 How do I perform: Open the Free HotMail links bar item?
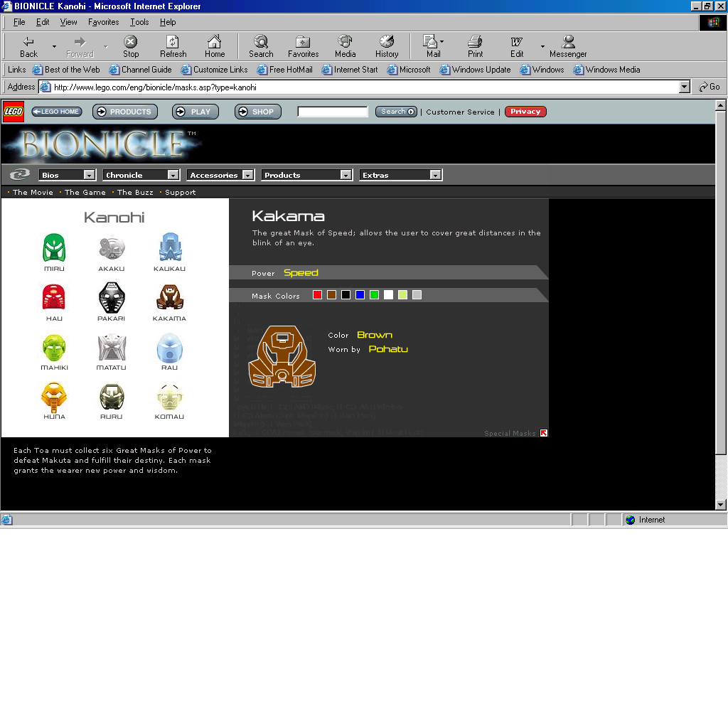pos(285,70)
